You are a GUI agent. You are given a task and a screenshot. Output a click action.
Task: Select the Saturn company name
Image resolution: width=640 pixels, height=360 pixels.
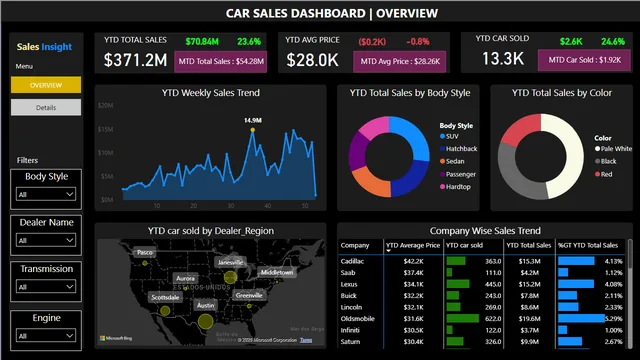tap(350, 342)
